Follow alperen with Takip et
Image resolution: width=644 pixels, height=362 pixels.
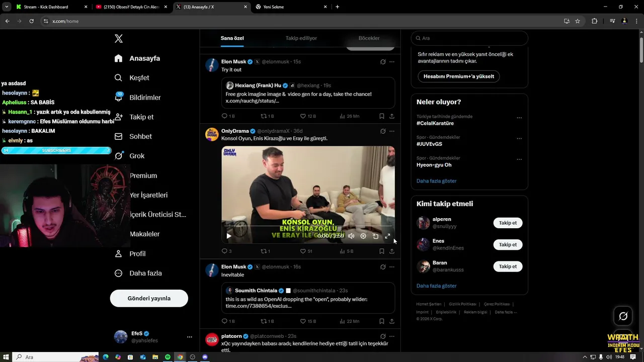coord(508,223)
